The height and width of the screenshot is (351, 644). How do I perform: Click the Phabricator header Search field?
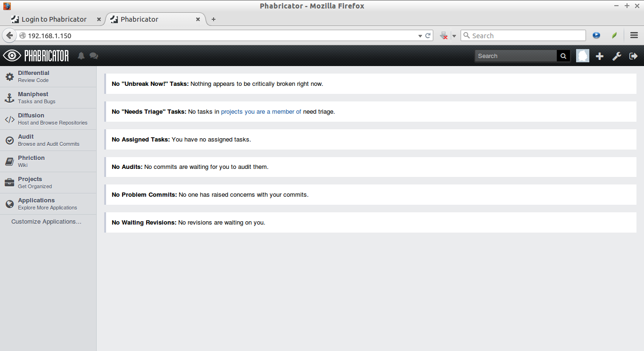516,56
